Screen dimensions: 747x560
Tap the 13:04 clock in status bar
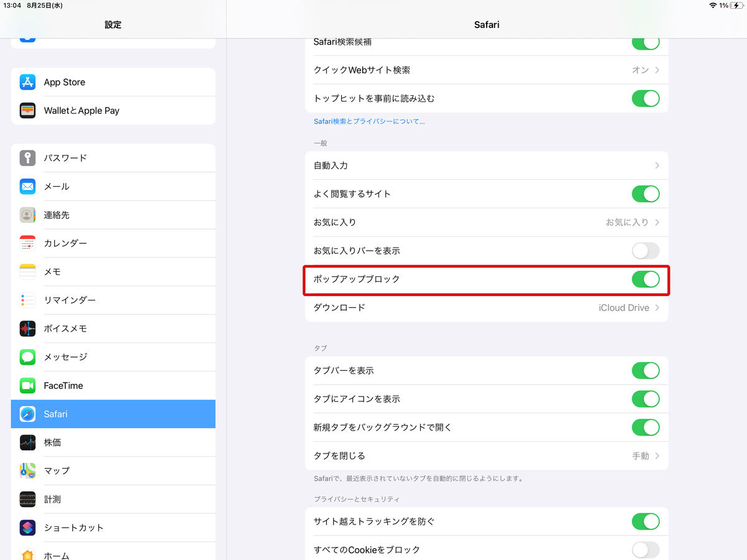click(12, 5)
